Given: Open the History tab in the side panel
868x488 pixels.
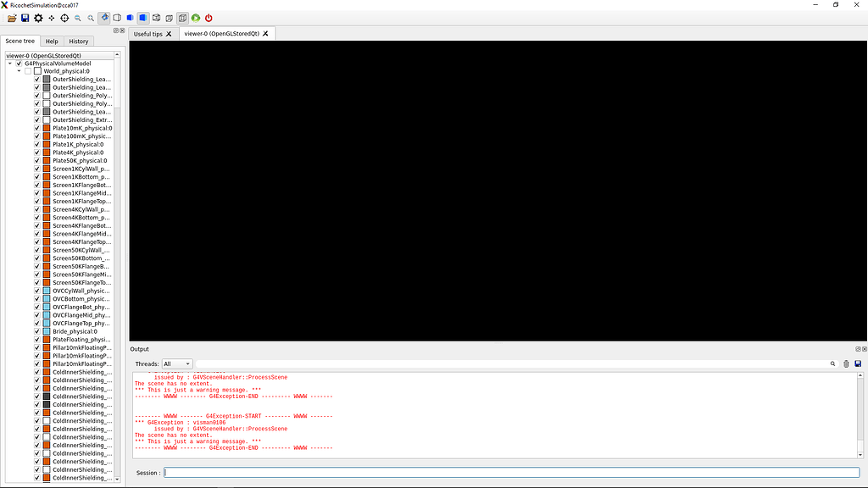Looking at the screenshot, I should coord(78,41).
